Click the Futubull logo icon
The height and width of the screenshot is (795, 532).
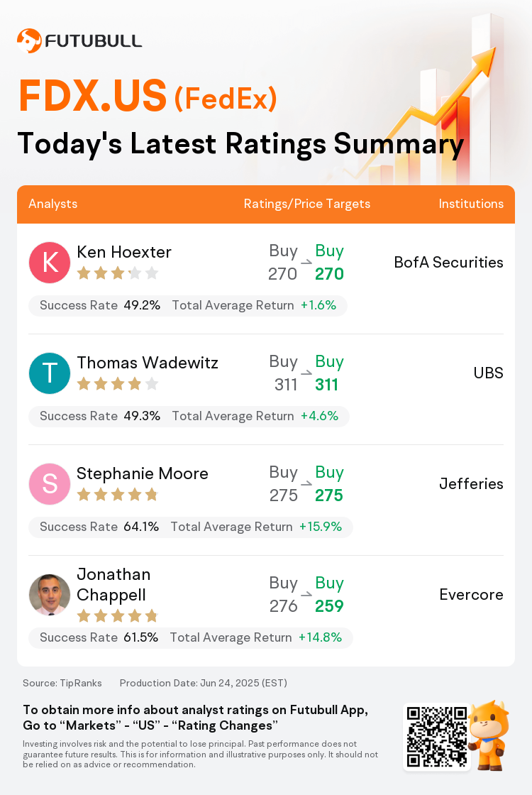pyautogui.click(x=29, y=40)
